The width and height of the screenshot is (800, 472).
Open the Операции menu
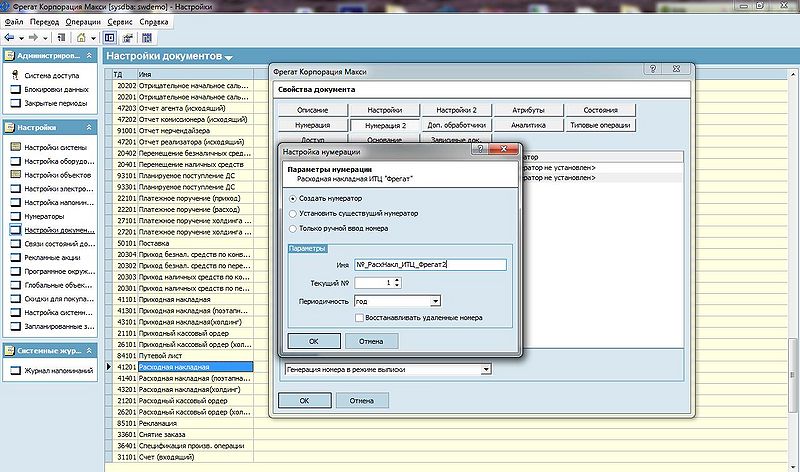pos(83,22)
